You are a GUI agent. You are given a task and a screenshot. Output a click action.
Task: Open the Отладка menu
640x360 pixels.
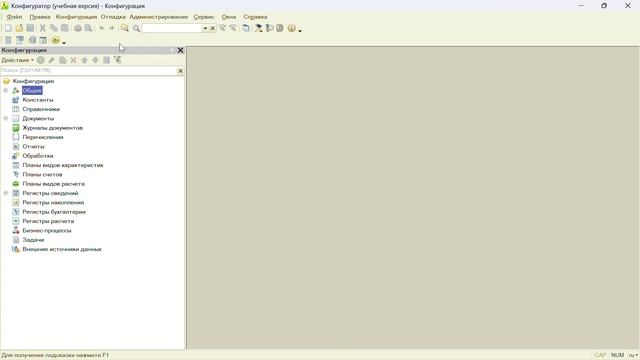pos(113,17)
